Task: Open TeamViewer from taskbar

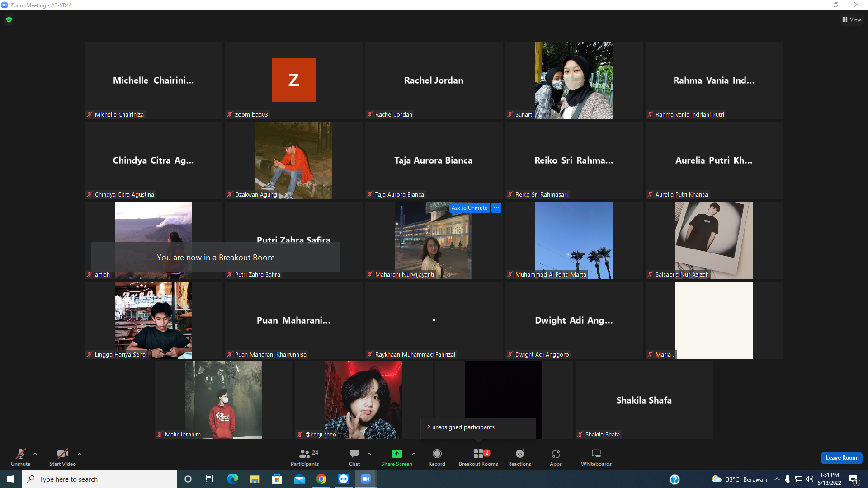Action: point(344,479)
